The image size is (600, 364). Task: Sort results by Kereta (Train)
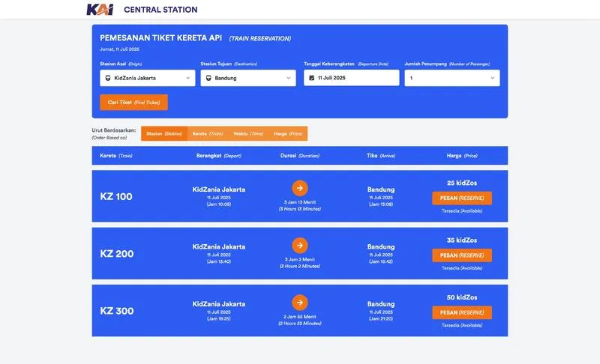[208, 133]
